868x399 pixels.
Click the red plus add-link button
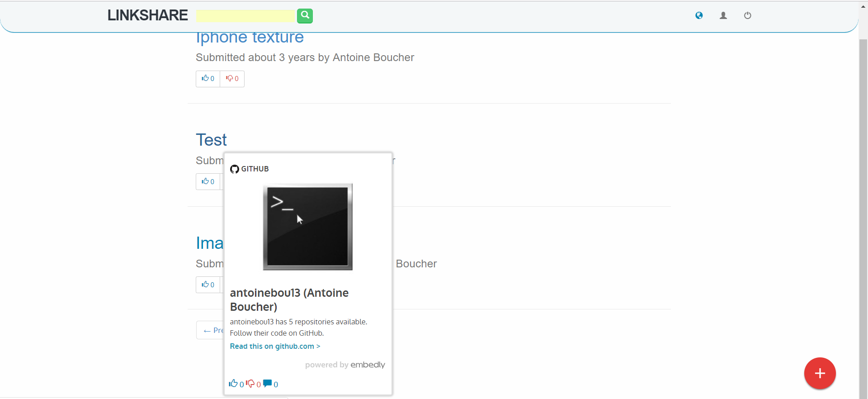click(x=820, y=373)
